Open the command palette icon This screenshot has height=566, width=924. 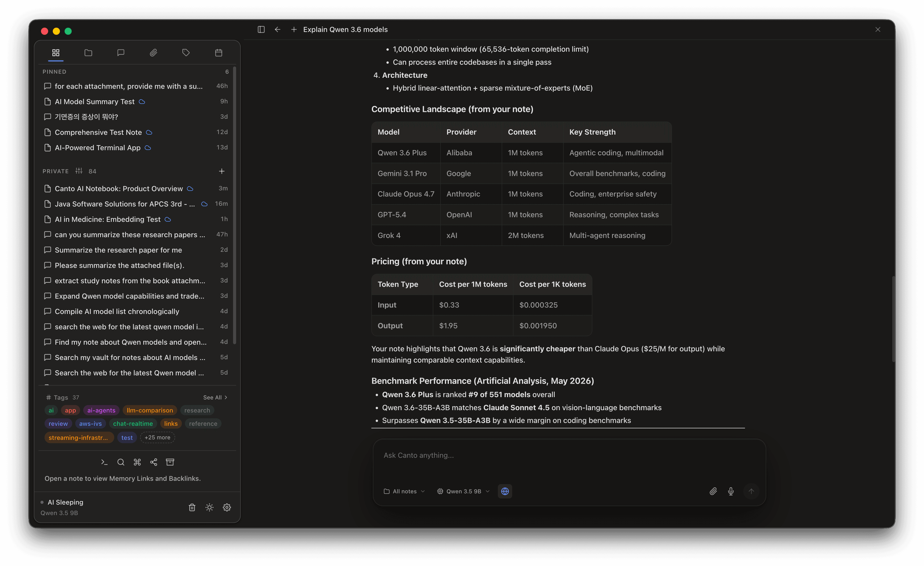pos(137,462)
